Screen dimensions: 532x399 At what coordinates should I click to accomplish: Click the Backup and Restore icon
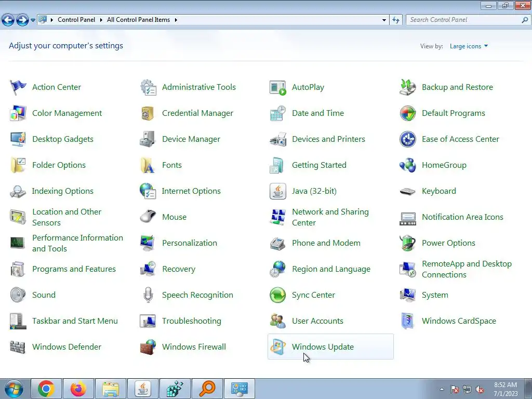tap(407, 87)
